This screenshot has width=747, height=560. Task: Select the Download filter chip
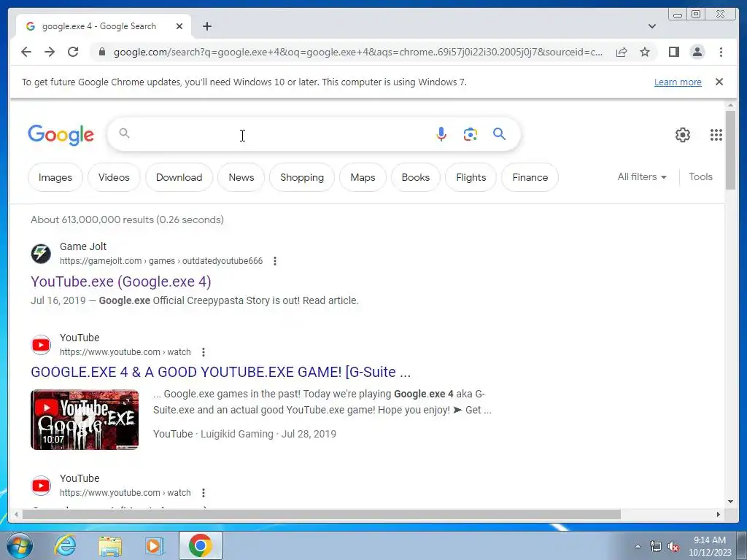click(179, 177)
